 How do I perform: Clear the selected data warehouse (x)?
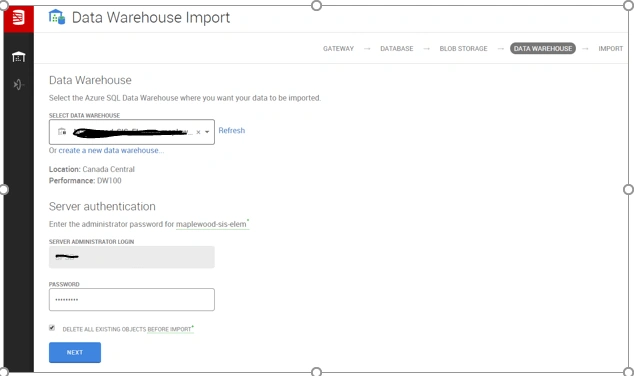point(198,132)
